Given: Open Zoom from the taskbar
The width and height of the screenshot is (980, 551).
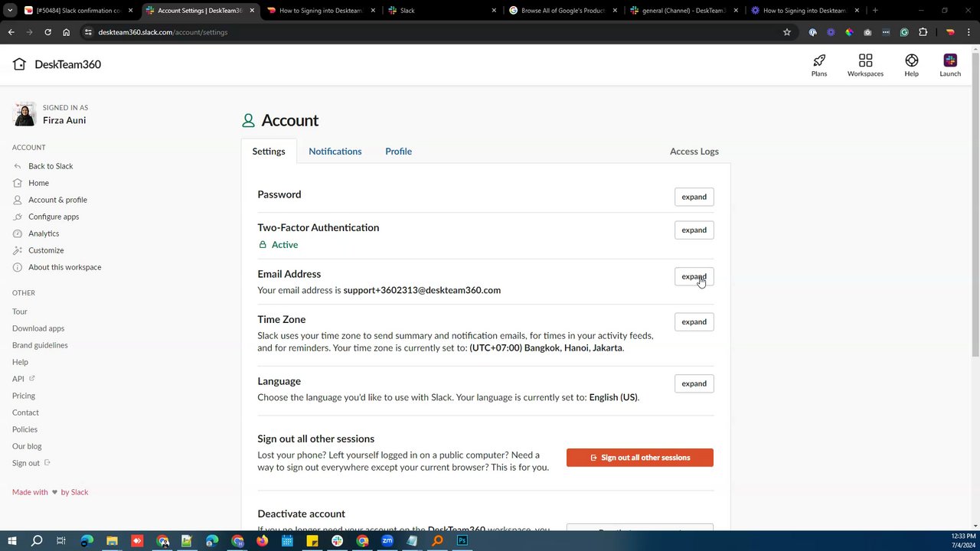Looking at the screenshot, I should (387, 540).
